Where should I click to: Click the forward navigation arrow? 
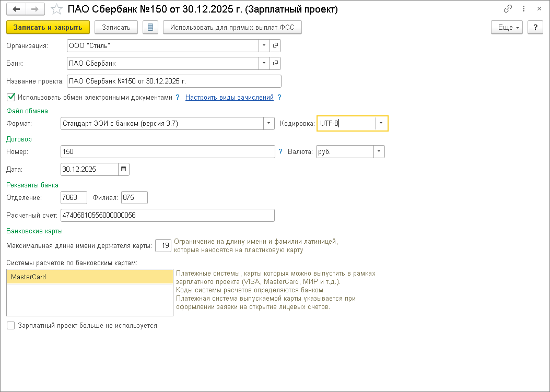click(x=35, y=9)
